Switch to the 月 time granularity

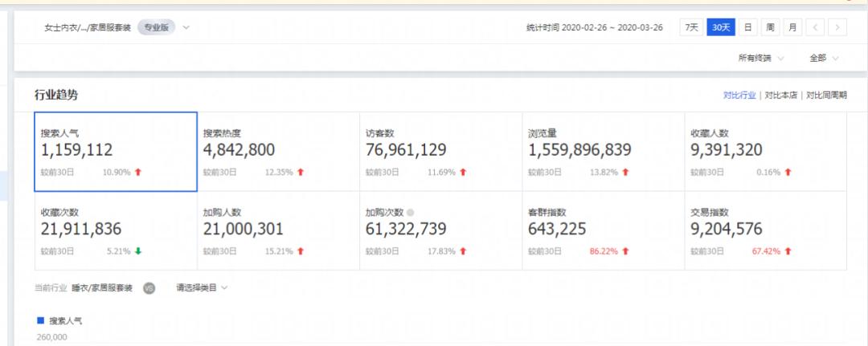pyautogui.click(x=792, y=27)
